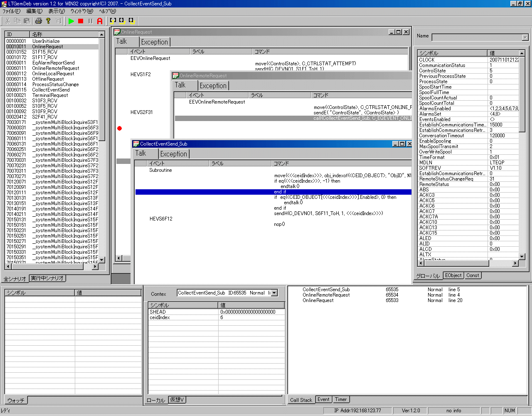This screenshot has height=416, width=532.
Task: Click the green Run play button
Action: tap(71, 21)
